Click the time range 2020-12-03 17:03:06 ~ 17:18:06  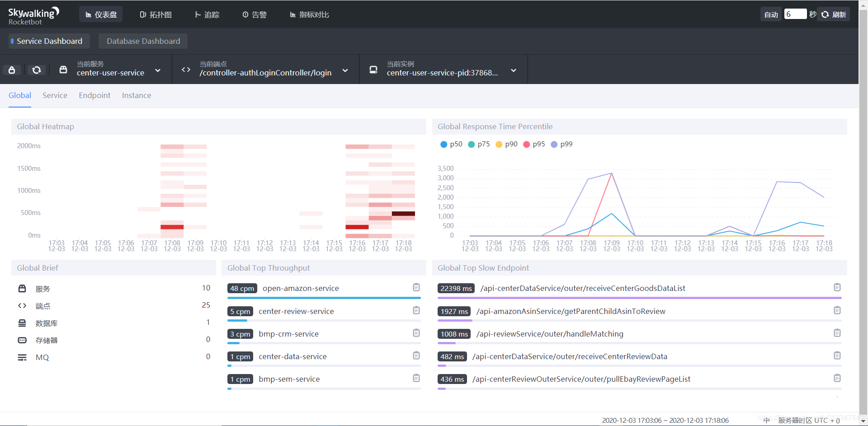[665, 420]
